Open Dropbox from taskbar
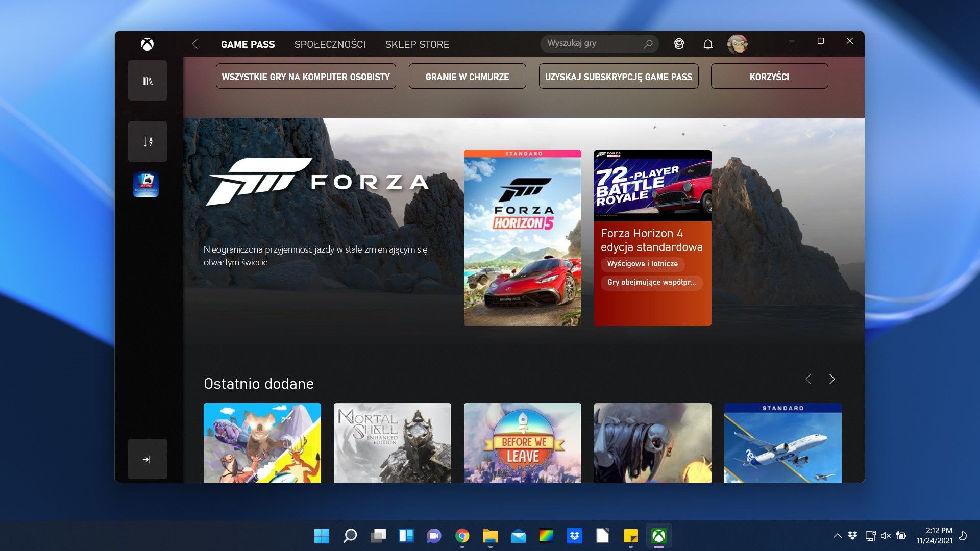 (x=575, y=536)
